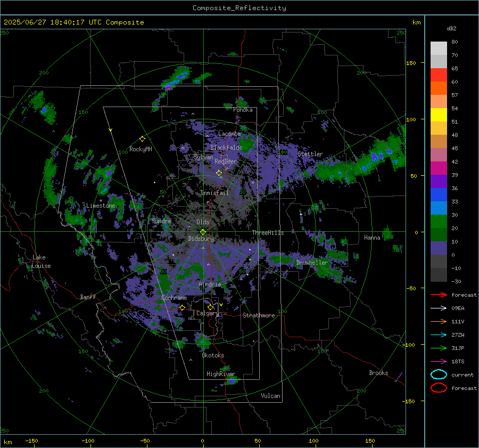The image size is (479, 448).
Task: Click the light gray 80-70 dBZ band
Action: click(439, 48)
